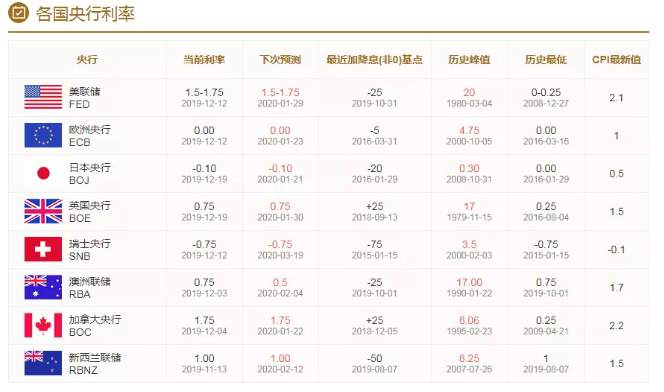Click BOE latest change +25 dated 2018-09-13
This screenshot has height=392, width=664.
coord(374,211)
